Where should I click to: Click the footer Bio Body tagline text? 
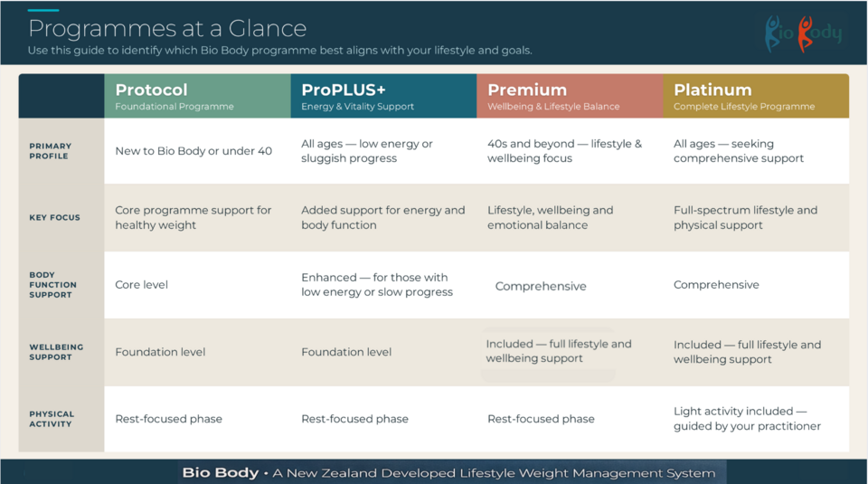[448, 473]
